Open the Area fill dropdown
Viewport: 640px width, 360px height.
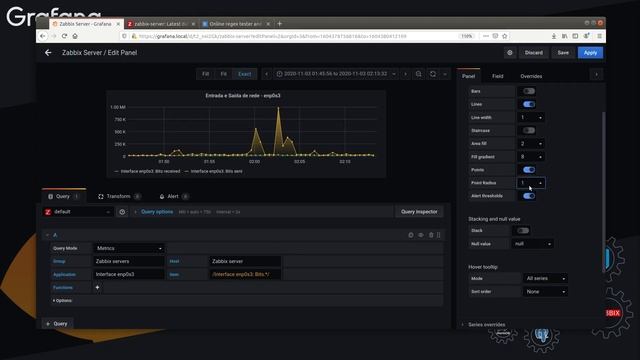pos(531,144)
